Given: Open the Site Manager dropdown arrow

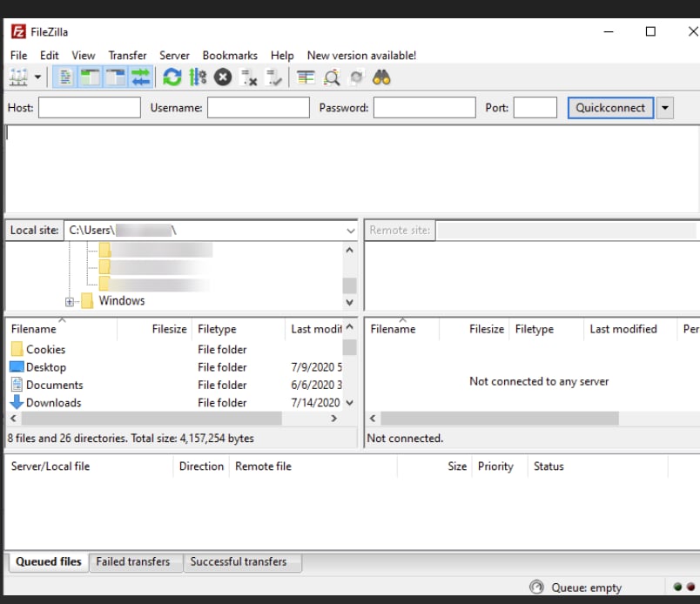Looking at the screenshot, I should point(38,77).
